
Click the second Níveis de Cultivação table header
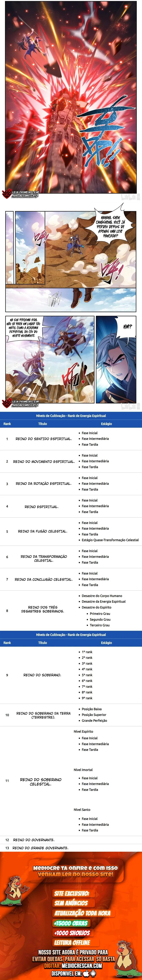coord(71,634)
